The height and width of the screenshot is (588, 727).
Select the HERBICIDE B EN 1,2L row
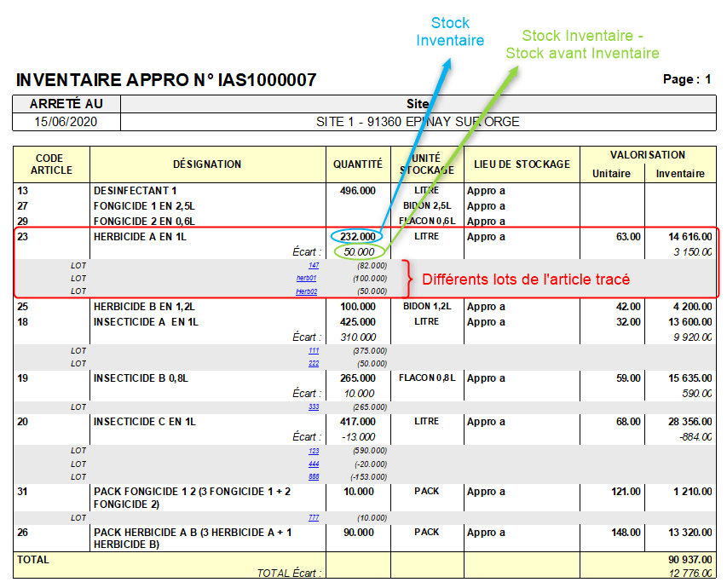[143, 307]
